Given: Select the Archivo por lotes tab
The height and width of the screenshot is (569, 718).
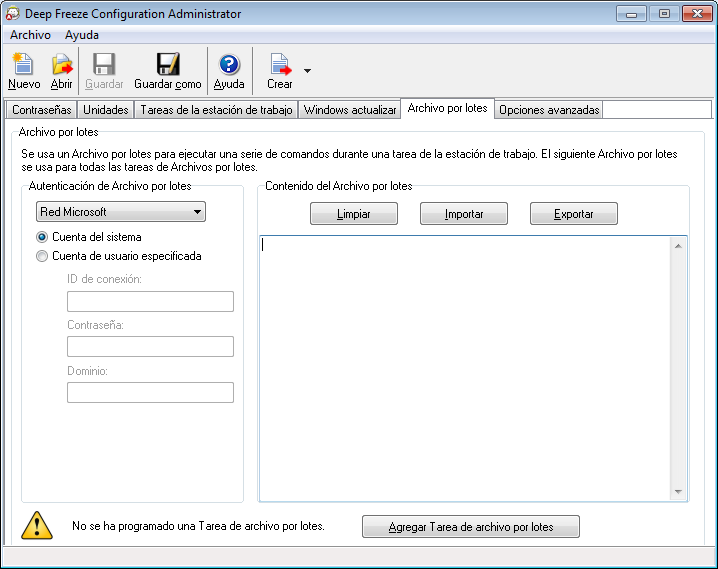Looking at the screenshot, I should coord(447,108).
